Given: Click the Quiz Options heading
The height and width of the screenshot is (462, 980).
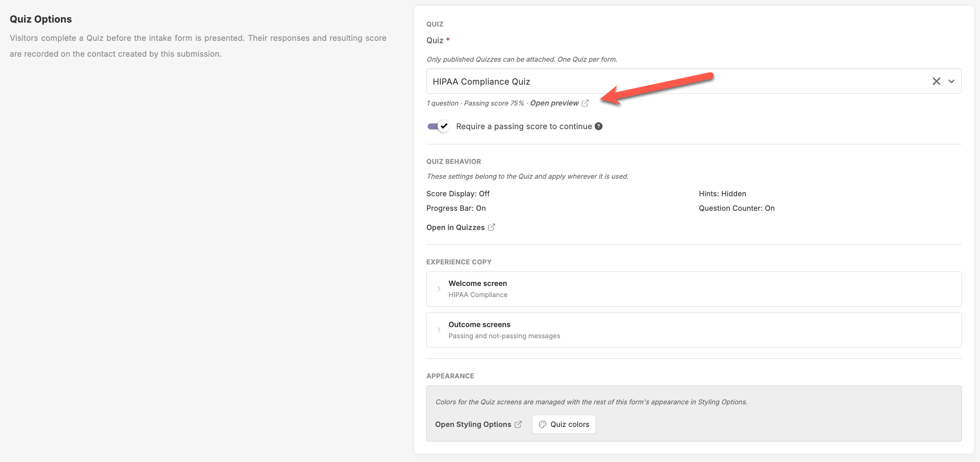Looking at the screenshot, I should click(41, 19).
